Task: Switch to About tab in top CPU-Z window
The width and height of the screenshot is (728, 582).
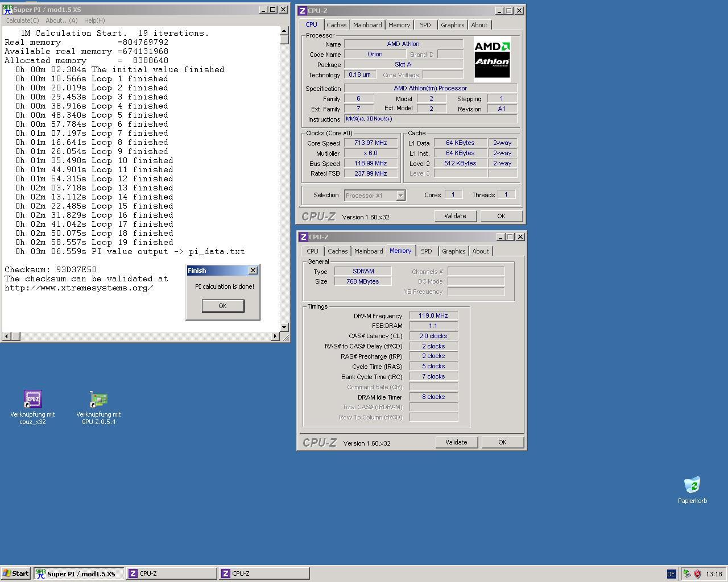Action: 479,25
